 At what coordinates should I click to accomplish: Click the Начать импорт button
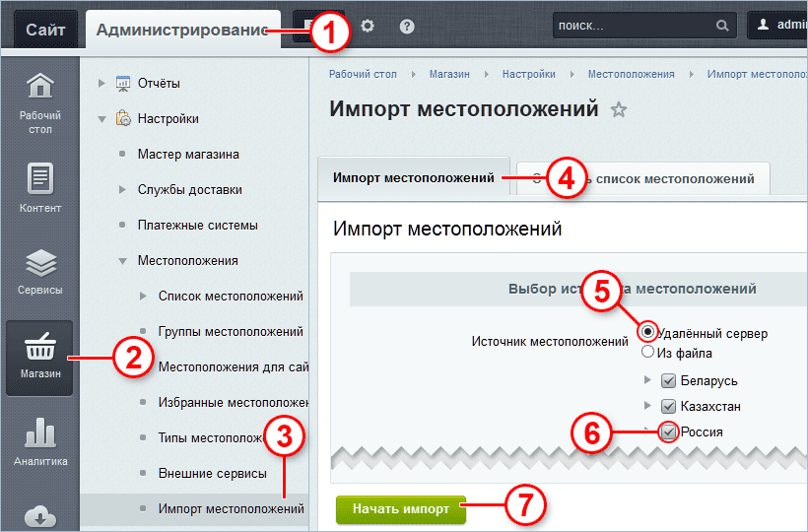(x=401, y=509)
